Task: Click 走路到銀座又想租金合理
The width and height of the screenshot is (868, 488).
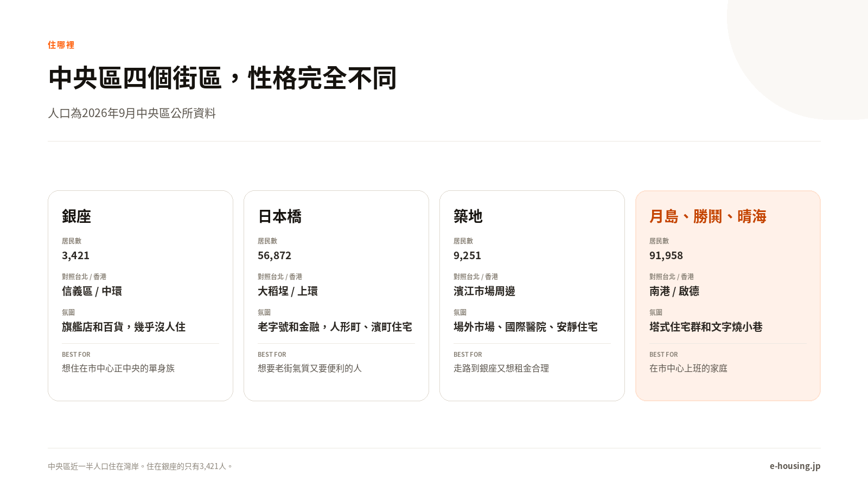Action: click(x=501, y=368)
